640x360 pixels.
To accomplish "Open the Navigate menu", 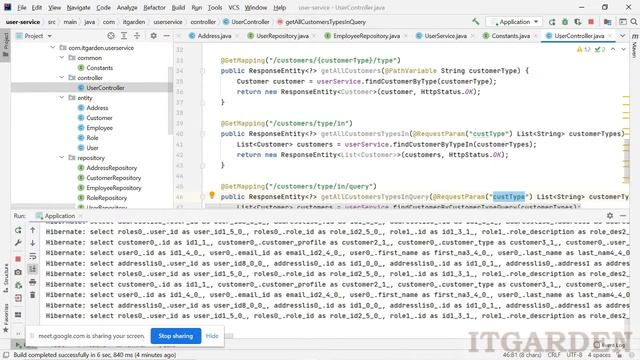I will coord(78,7).
